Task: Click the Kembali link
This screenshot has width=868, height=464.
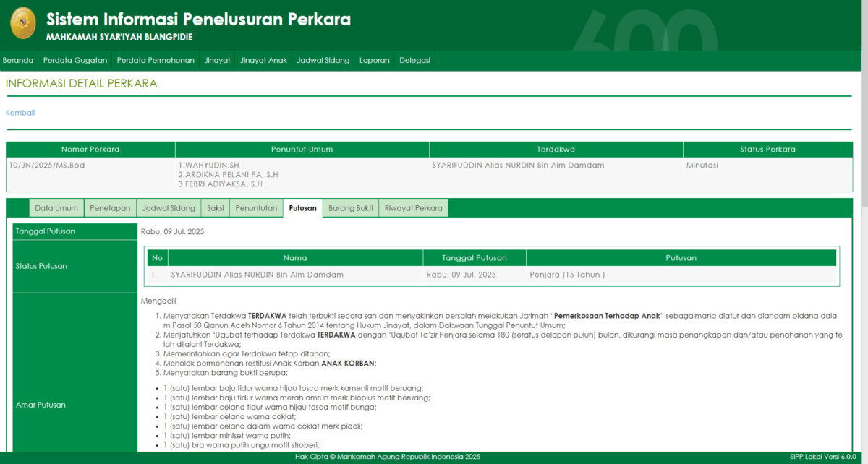Action: click(20, 113)
